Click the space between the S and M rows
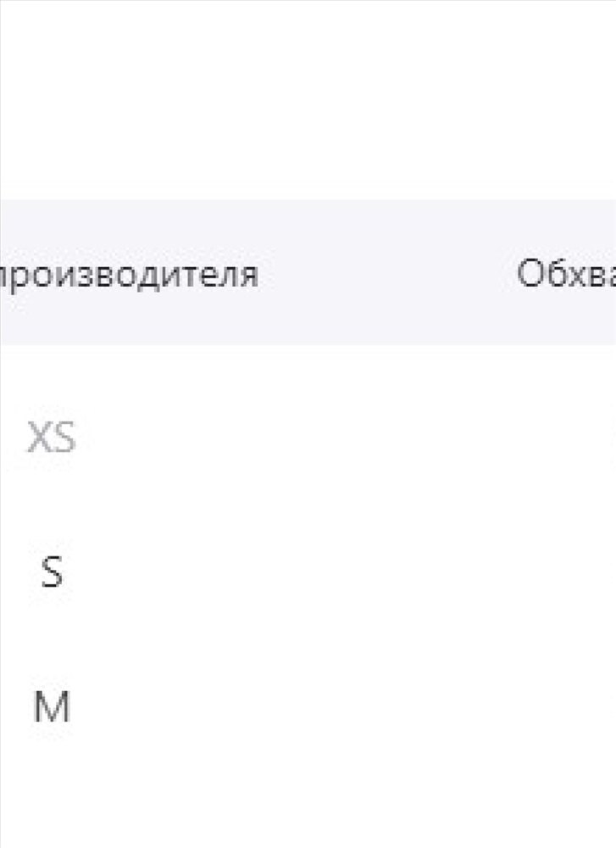The width and height of the screenshot is (616, 848). pyautogui.click(x=308, y=639)
